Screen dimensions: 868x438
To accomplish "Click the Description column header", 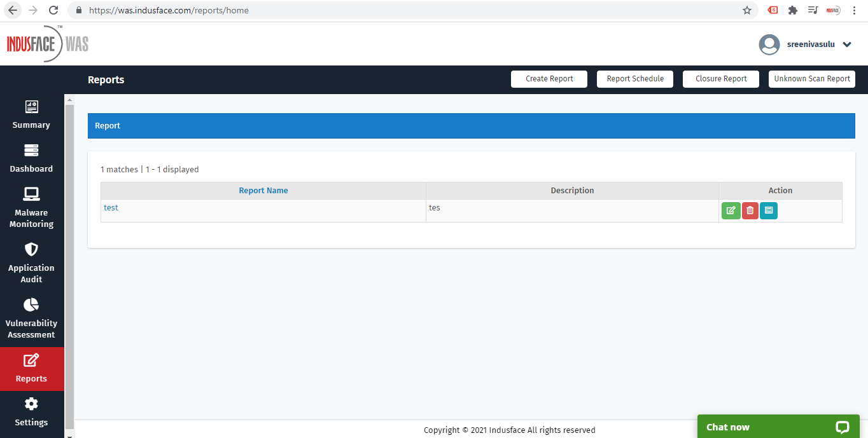I will [x=572, y=191].
